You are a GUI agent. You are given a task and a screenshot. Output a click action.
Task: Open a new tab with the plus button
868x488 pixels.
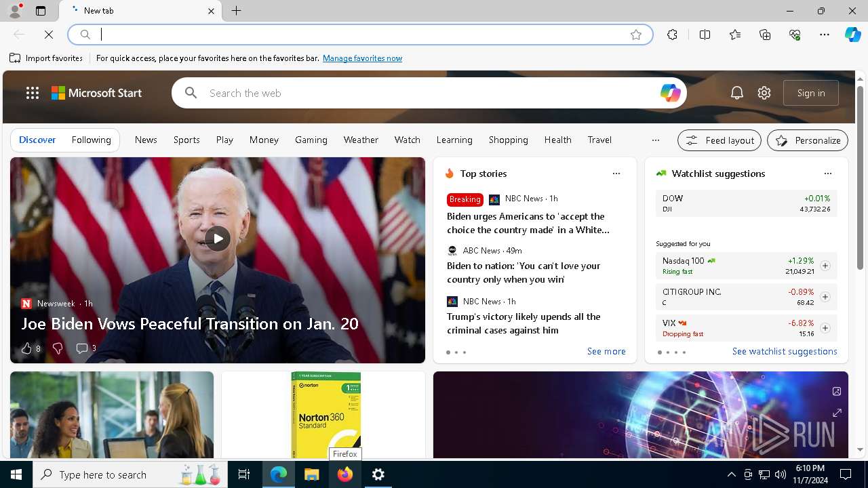(x=237, y=11)
